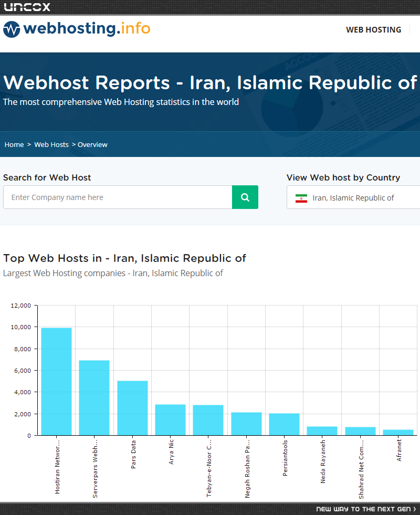Click the UNCOX logo in top bar
420x515 pixels.
(x=27, y=7)
